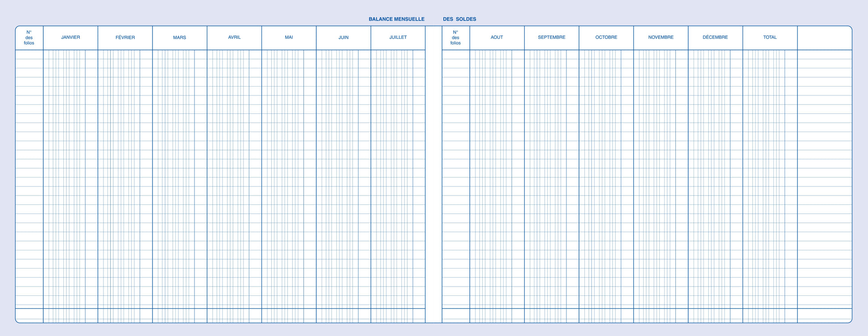Click the blank header cell right of TOTAL
This screenshot has width=868, height=336.
pos(824,37)
